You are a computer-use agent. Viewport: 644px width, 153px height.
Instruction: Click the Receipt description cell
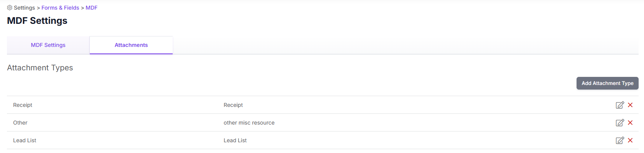tap(233, 105)
